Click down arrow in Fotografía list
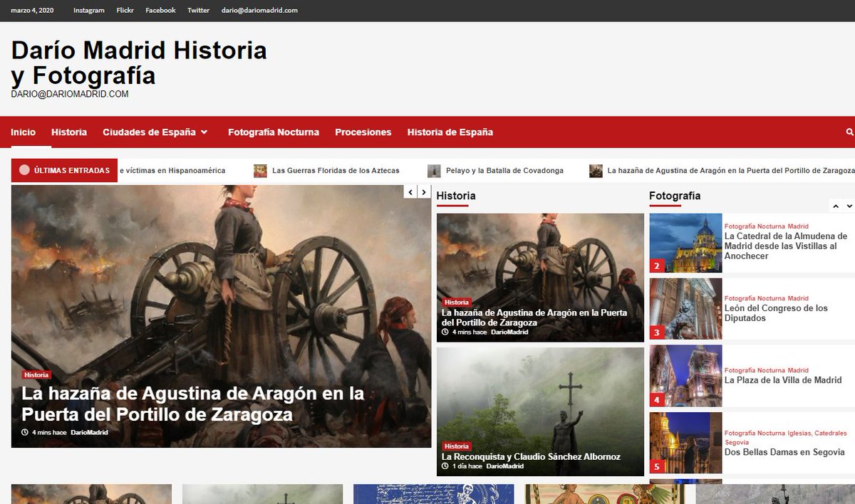Screen dimensions: 855x504 click(x=849, y=206)
